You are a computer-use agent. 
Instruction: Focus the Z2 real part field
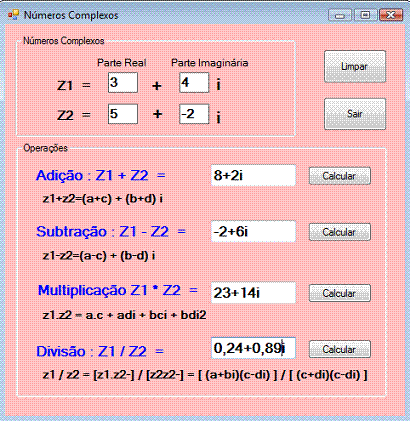[123, 114]
